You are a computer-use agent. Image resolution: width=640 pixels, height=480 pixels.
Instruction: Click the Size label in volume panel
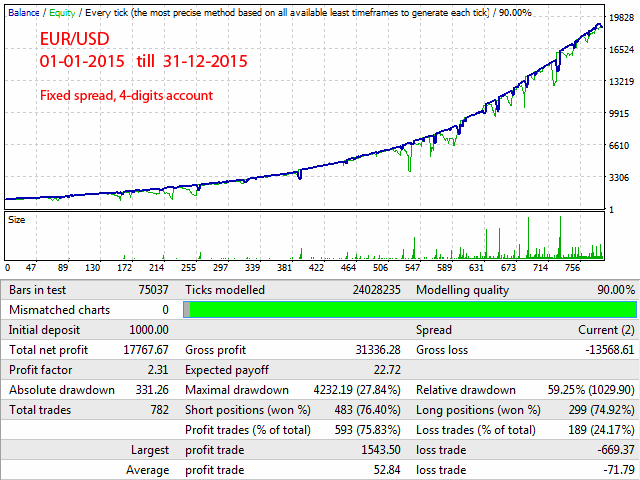[x=17, y=217]
